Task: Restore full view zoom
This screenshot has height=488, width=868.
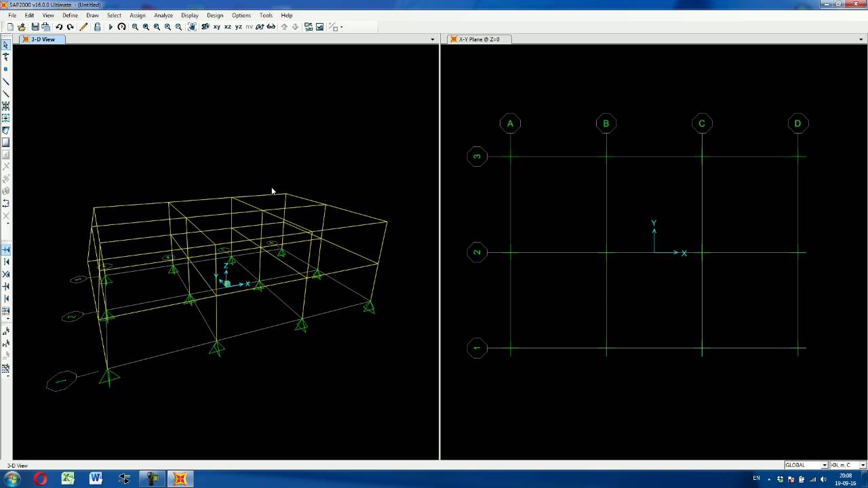Action: coord(146,27)
